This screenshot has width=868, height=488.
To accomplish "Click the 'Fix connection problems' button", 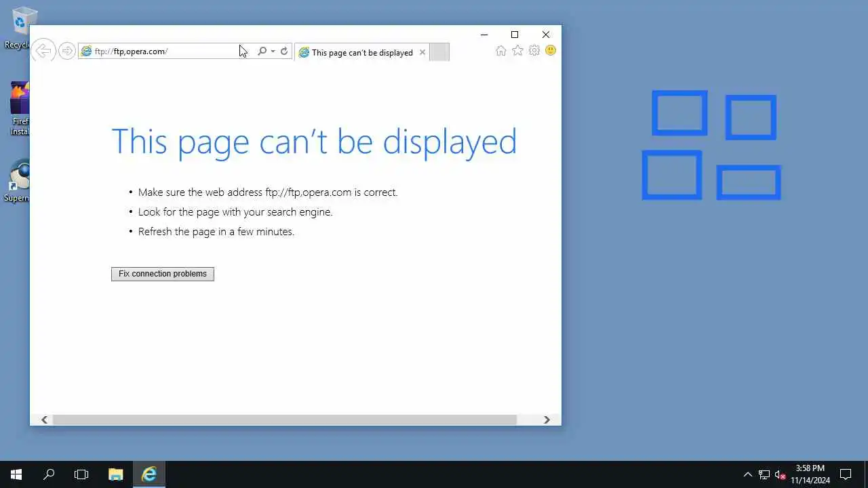I will click(163, 274).
